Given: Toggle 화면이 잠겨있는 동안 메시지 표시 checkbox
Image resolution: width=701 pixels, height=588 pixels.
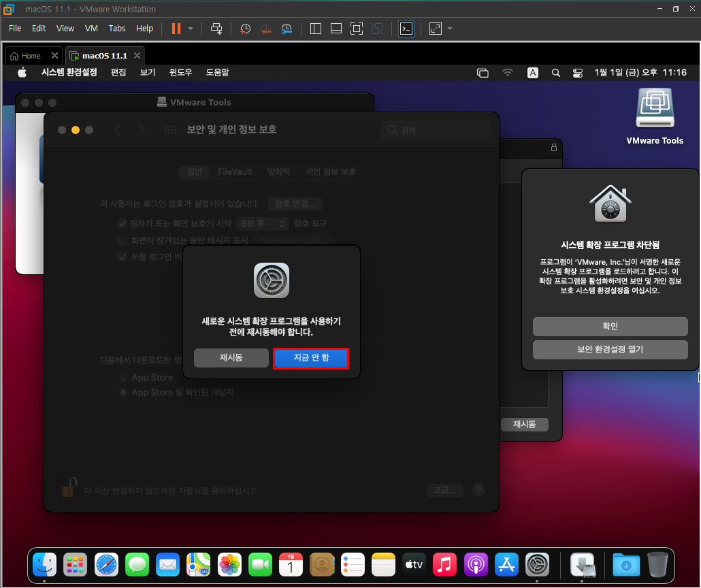Looking at the screenshot, I should click(123, 240).
